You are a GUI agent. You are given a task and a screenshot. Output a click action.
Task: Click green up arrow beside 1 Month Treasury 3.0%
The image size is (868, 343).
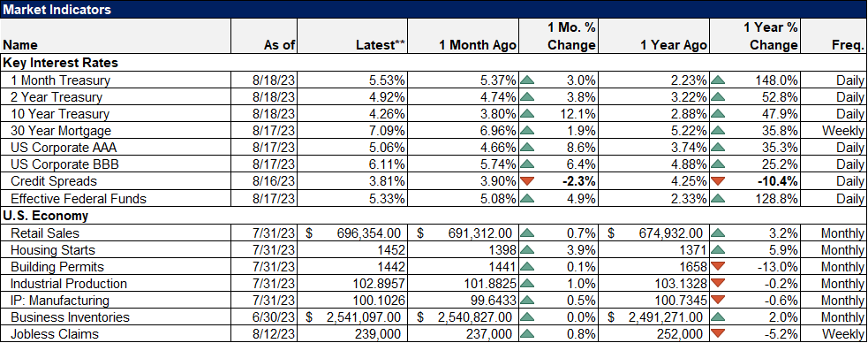(527, 81)
